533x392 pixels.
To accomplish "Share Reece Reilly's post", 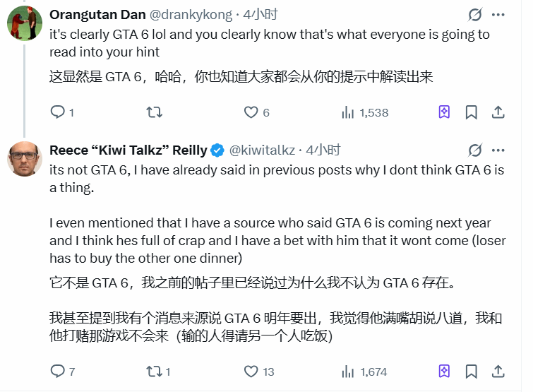I will (x=498, y=372).
